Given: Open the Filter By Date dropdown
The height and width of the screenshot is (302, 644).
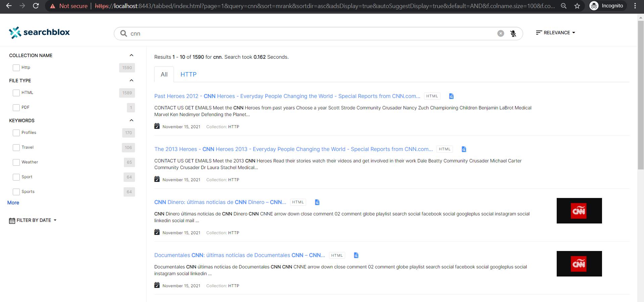Looking at the screenshot, I should click(x=33, y=220).
